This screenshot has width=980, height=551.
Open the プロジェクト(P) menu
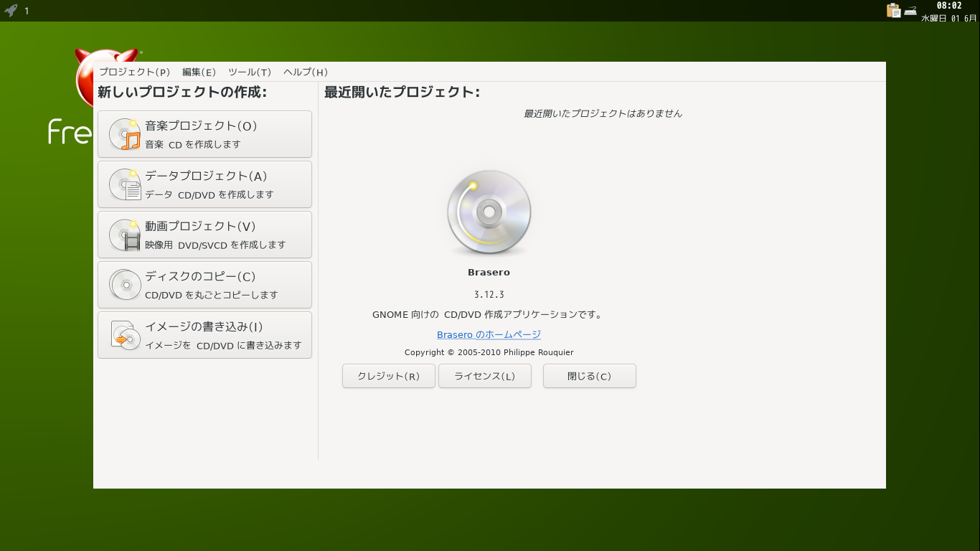(134, 72)
